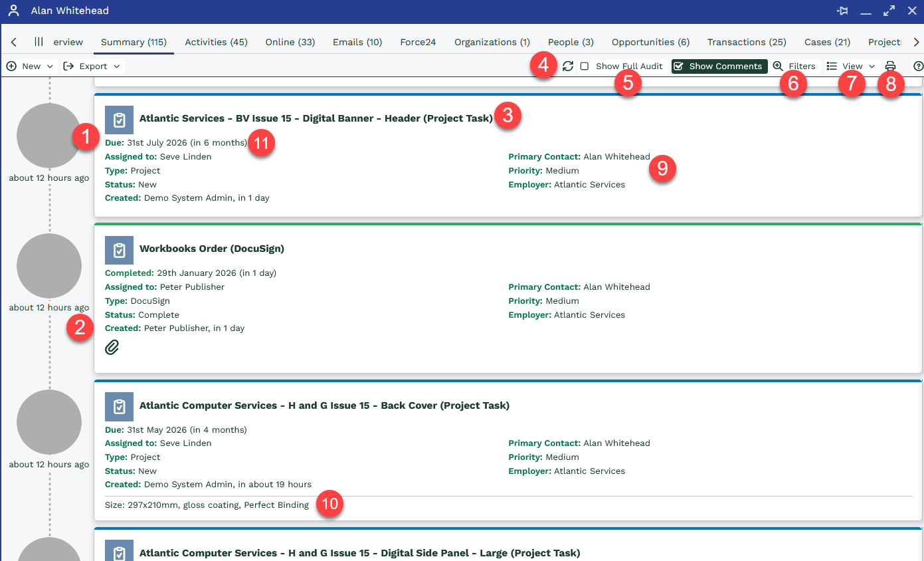Click task icon beside BV Issue 15 Digital Banner

119,120
